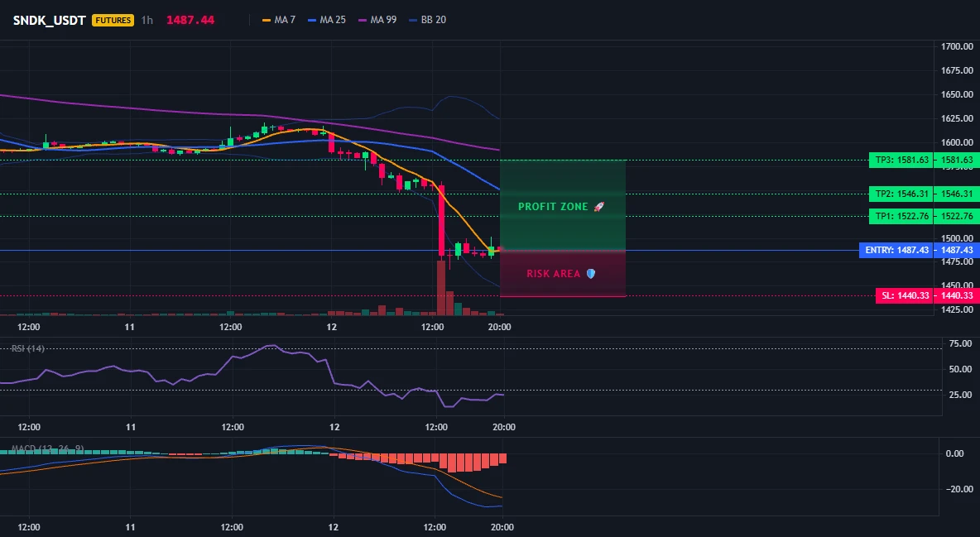The width and height of the screenshot is (980, 537).
Task: Click 50.00 on the RSI axis
Action: 960,369
